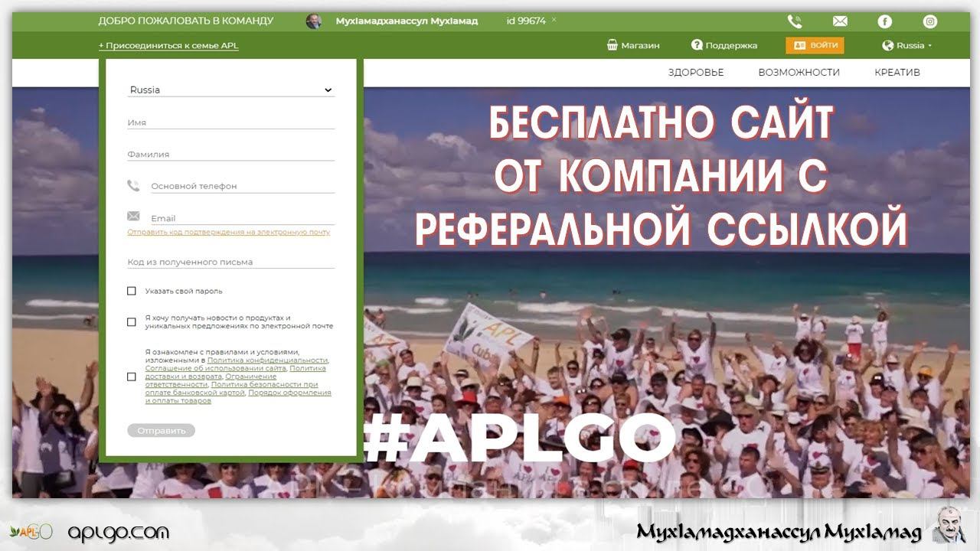980x551 pixels.
Task: Open the email envelope icon in header
Action: coord(840,21)
